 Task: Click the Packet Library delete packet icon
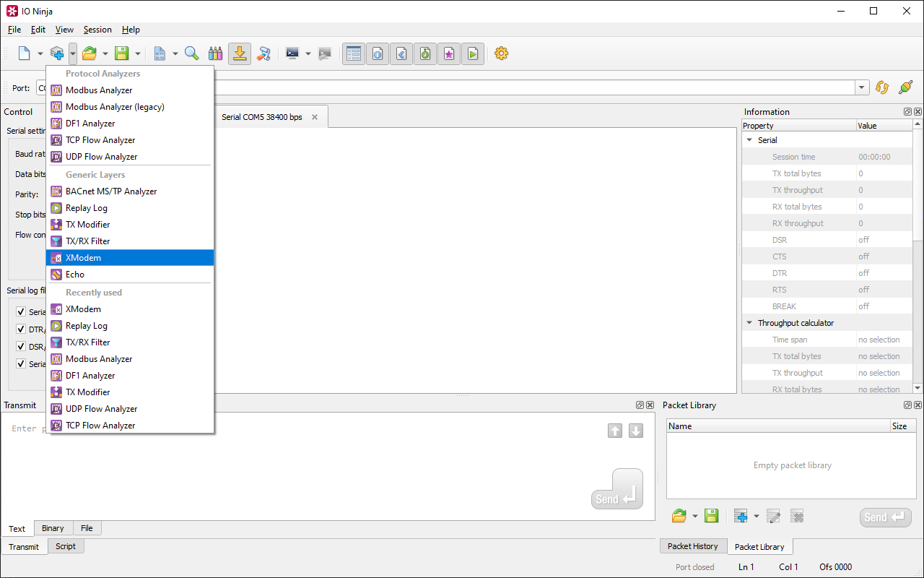(x=797, y=516)
